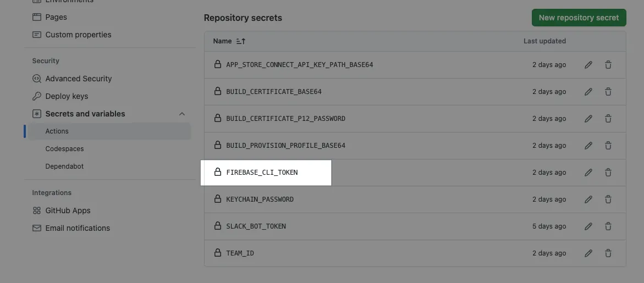Open Email notifications settings
The image size is (644, 283).
[x=78, y=228]
